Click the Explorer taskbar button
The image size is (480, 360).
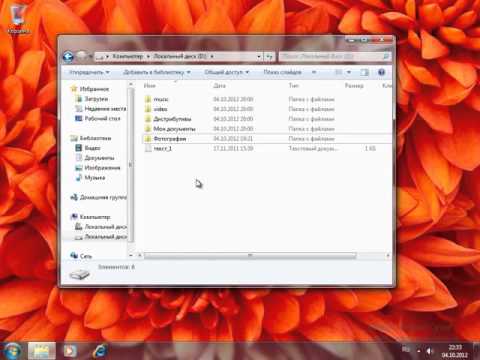coord(42,351)
